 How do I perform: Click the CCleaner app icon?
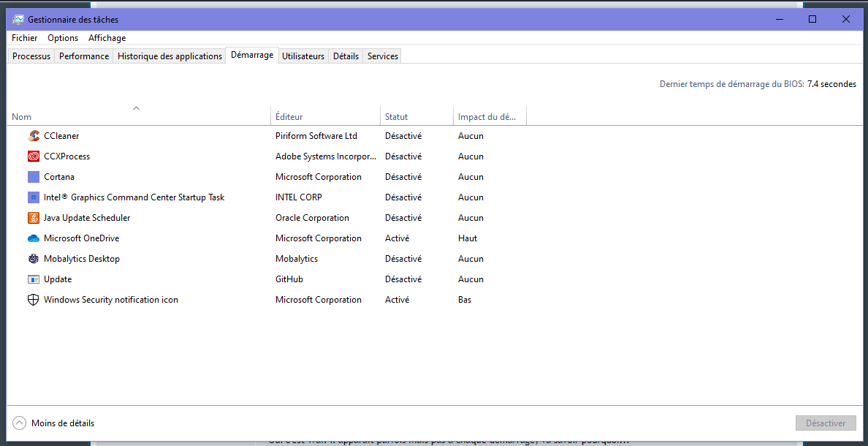34,136
